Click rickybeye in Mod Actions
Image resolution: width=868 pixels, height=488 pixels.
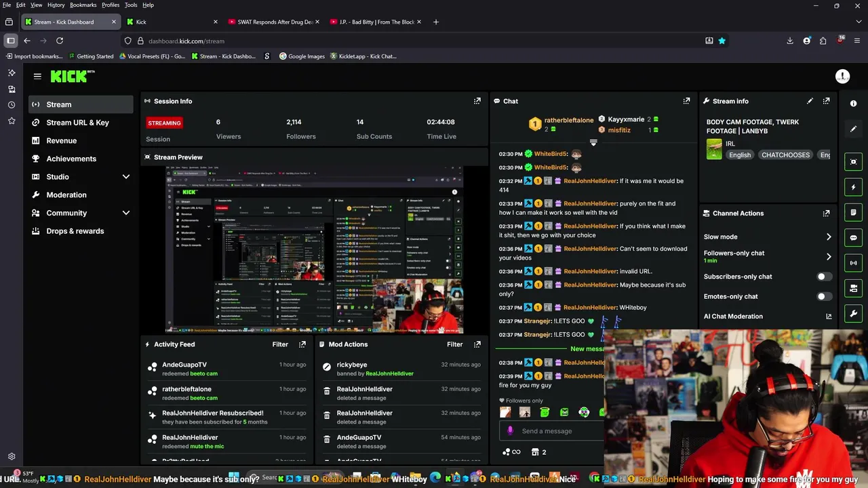point(352,365)
